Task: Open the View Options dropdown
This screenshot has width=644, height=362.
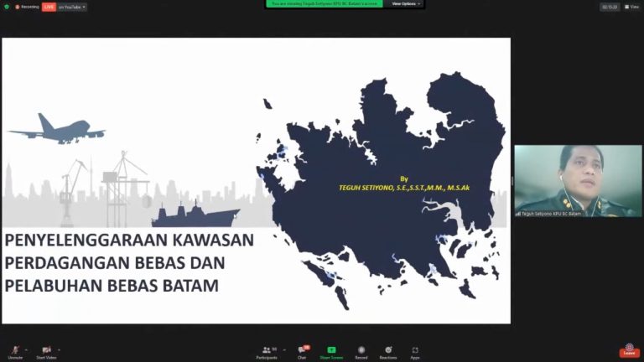Action: [x=405, y=3]
